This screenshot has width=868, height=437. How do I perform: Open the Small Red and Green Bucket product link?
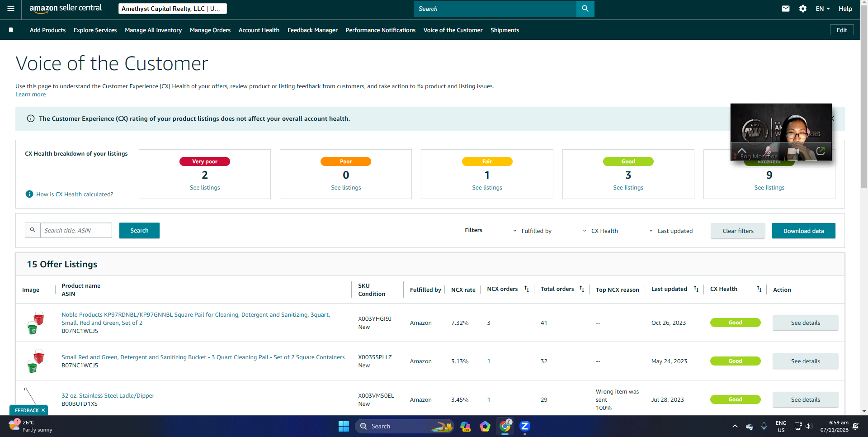203,357
